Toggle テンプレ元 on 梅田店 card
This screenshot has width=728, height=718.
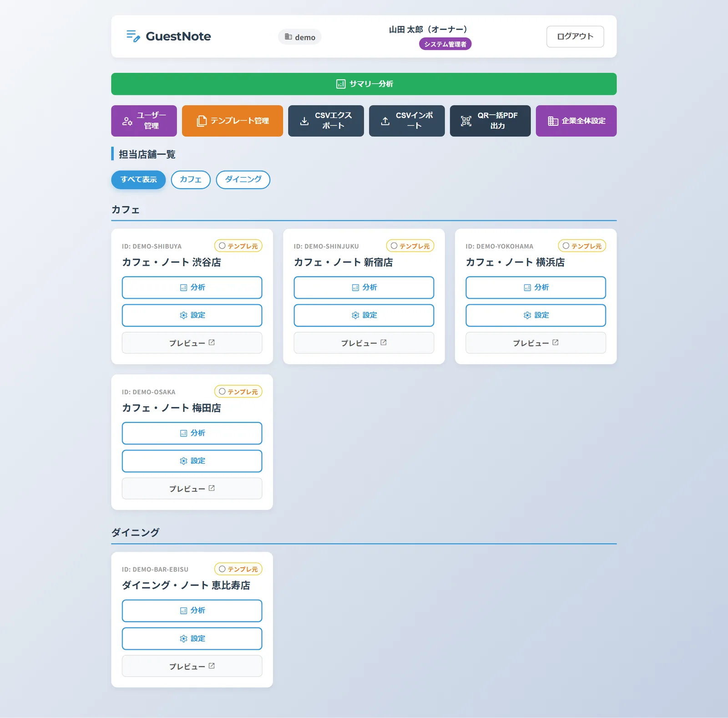tap(238, 392)
